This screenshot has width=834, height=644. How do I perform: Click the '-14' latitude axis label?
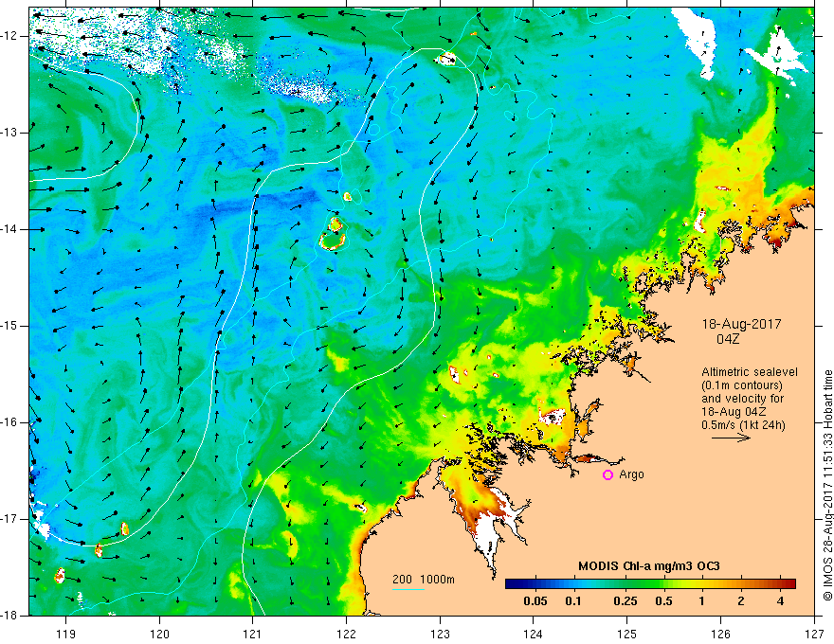(x=9, y=229)
